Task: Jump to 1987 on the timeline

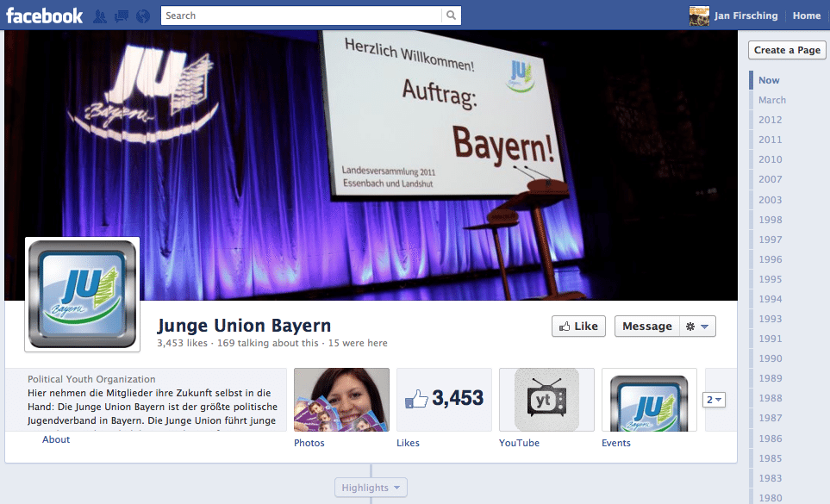Action: click(771, 418)
